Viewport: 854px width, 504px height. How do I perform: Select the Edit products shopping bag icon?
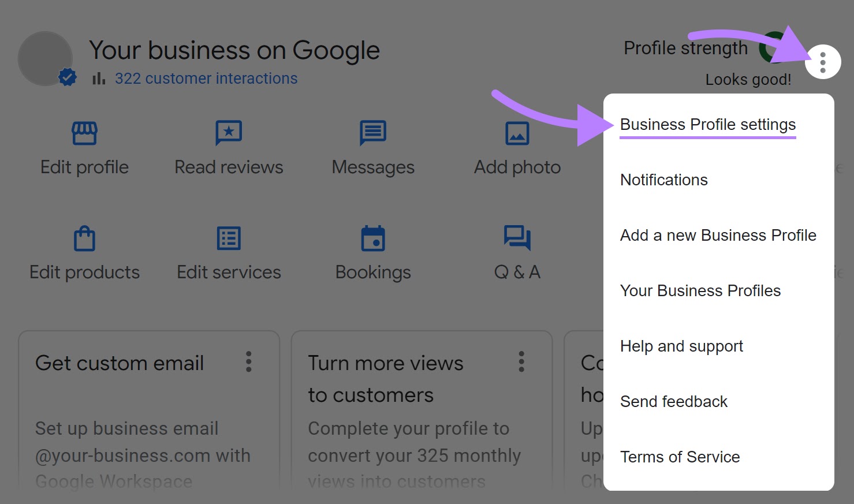84,238
